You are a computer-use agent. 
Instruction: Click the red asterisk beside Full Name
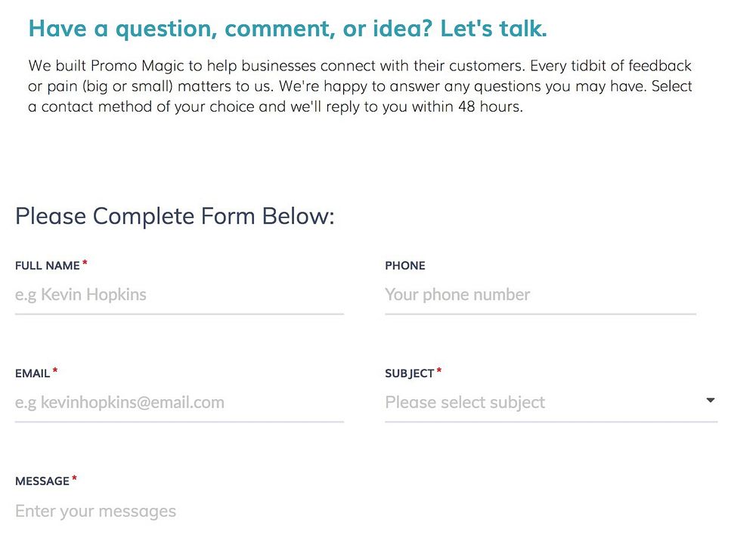[x=85, y=264]
